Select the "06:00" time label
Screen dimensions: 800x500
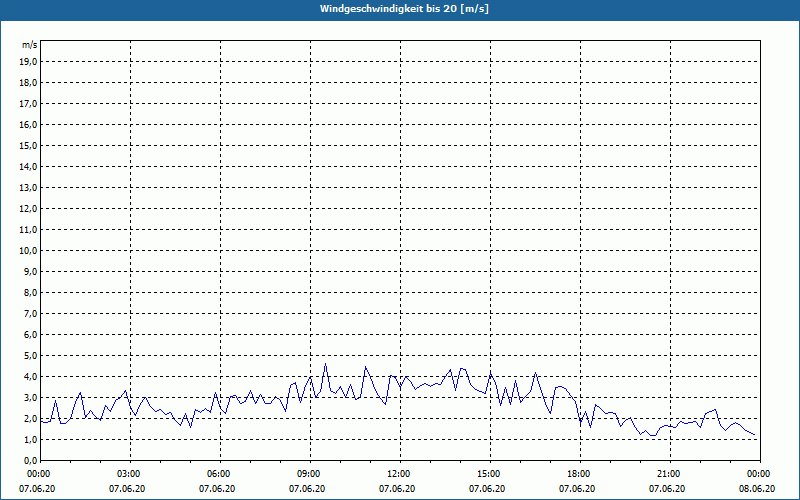(x=220, y=474)
